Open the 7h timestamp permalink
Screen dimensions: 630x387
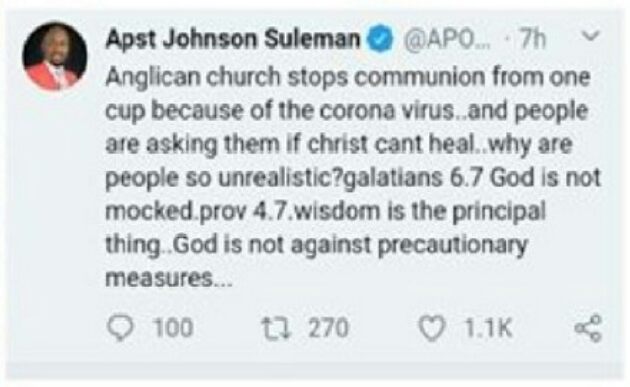click(x=532, y=39)
